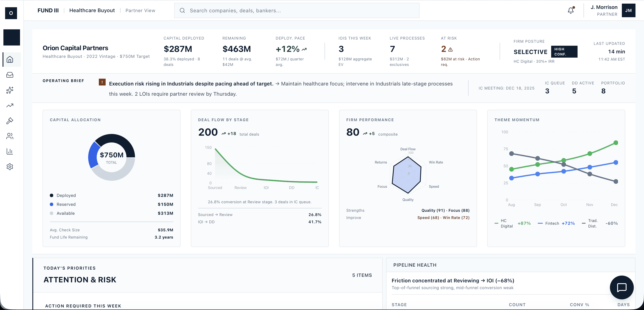Open the people contacts icon
This screenshot has width=644, height=310.
[x=10, y=136]
